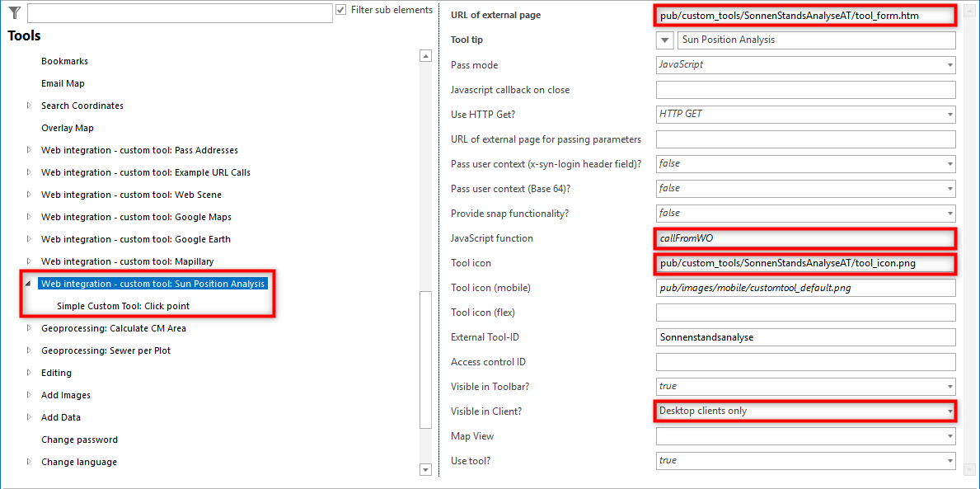Click the JavaScript function field showing callFromWO

[805, 237]
